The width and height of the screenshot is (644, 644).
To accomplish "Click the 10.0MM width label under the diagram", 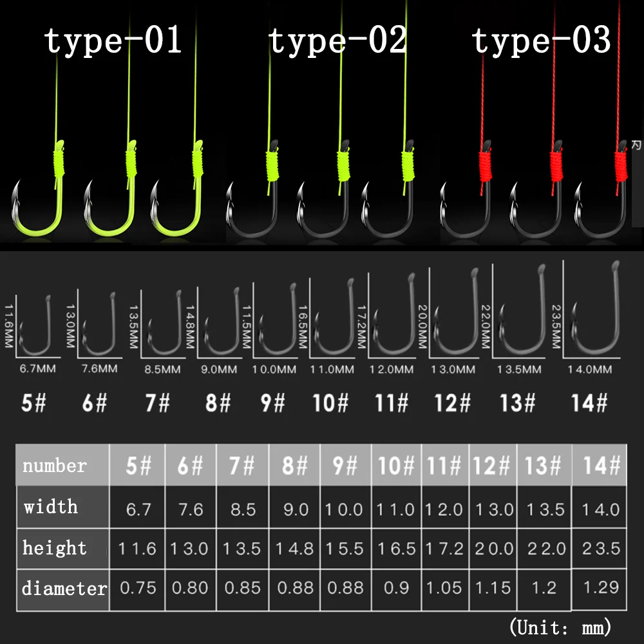I will [x=274, y=369].
